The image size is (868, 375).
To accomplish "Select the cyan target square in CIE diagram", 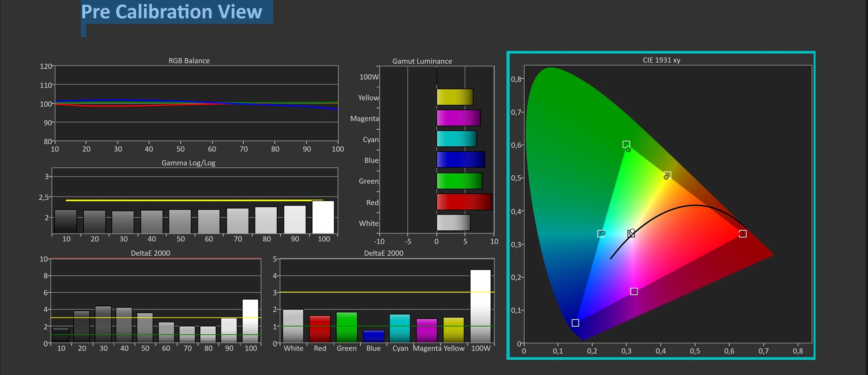I will pyautogui.click(x=601, y=234).
